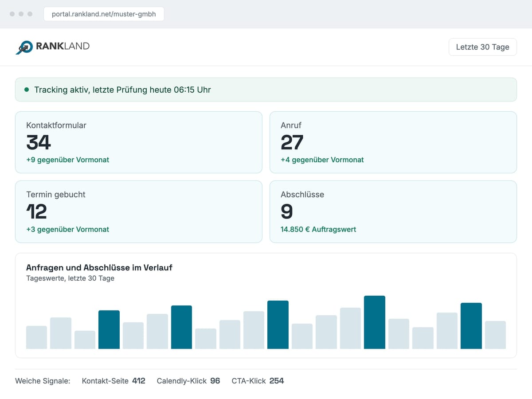Click the 'Tracking aktiv' status text

click(122, 90)
